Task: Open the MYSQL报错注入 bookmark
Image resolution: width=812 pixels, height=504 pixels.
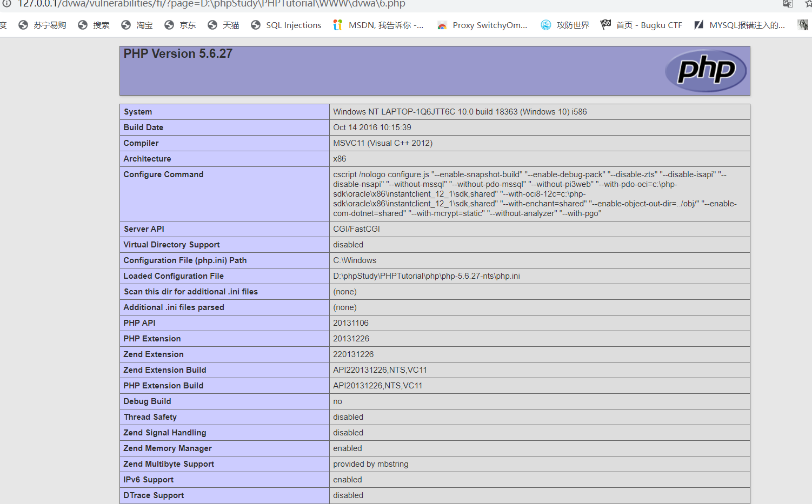Action: point(739,25)
